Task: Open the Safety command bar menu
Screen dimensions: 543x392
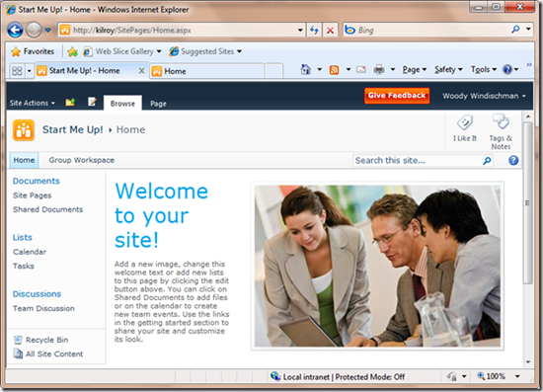Action: (x=448, y=69)
